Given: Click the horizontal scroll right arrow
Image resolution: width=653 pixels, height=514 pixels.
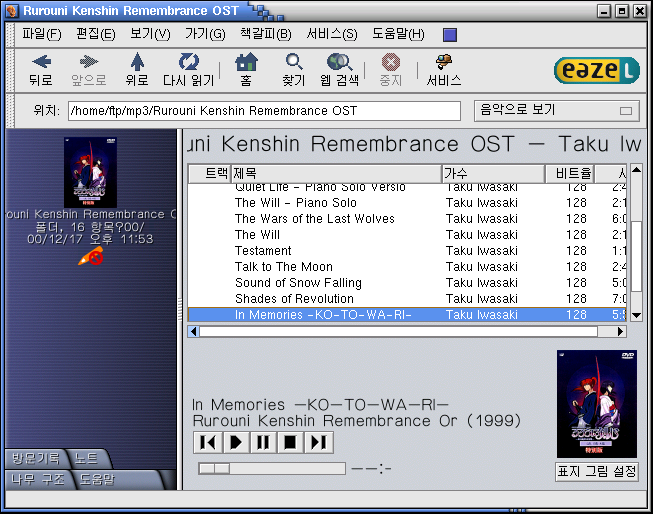Looking at the screenshot, I should pyautogui.click(x=621, y=332).
